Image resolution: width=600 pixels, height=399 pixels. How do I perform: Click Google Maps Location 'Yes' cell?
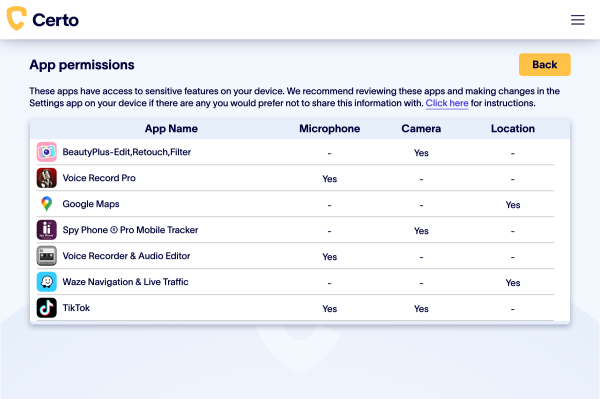513,205
